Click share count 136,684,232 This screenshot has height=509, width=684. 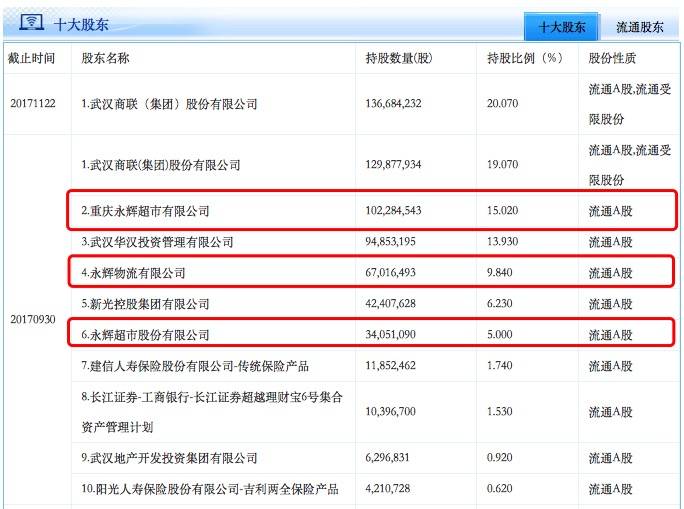point(393,103)
